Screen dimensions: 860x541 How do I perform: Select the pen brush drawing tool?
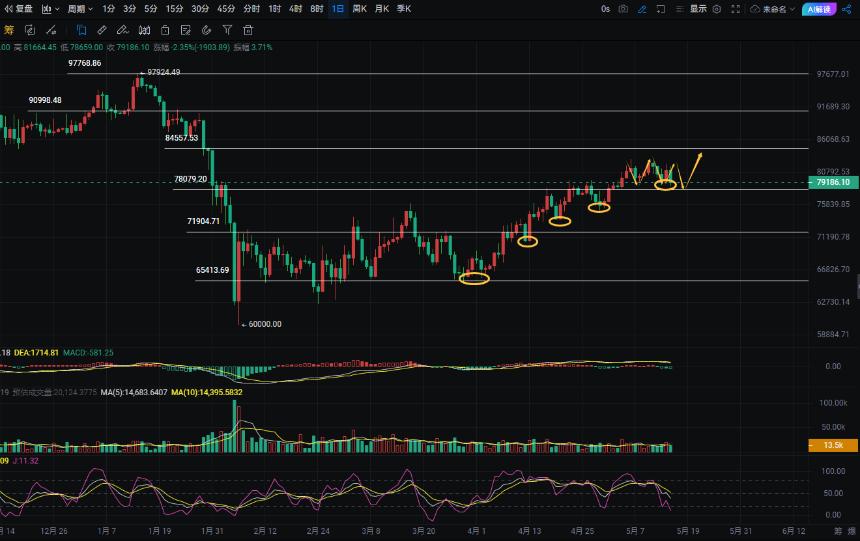tap(123, 30)
